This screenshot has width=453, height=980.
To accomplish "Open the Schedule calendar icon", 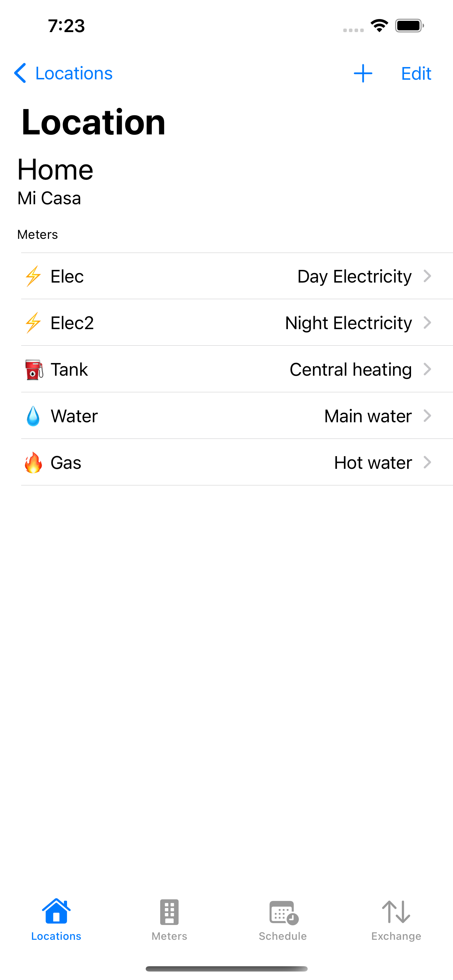I will click(x=283, y=913).
